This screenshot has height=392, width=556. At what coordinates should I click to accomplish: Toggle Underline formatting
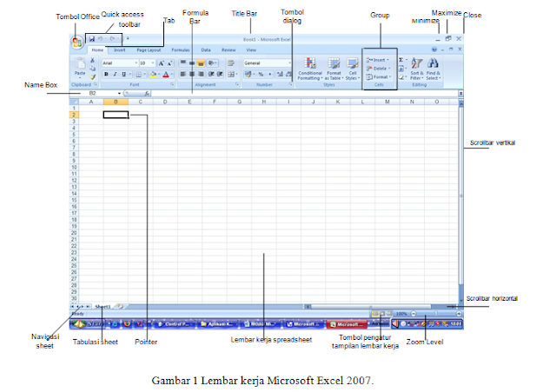click(124, 74)
